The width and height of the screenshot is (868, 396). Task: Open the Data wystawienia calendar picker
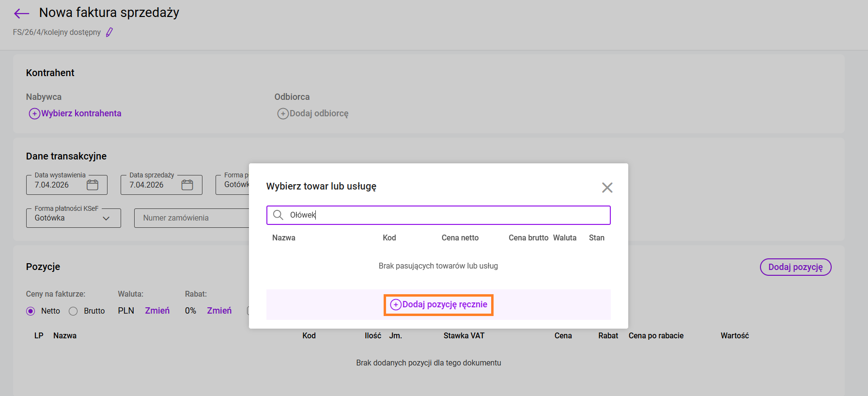(93, 185)
